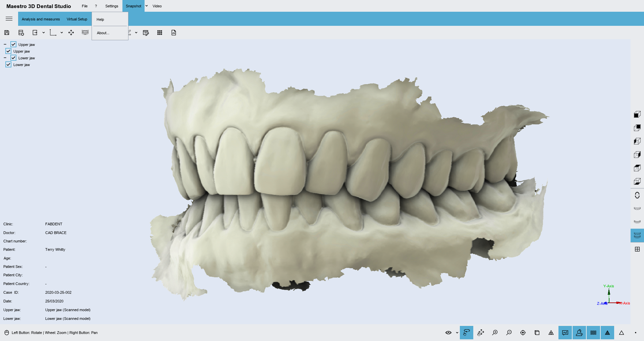Click the zoom in magnifier icon

click(495, 333)
